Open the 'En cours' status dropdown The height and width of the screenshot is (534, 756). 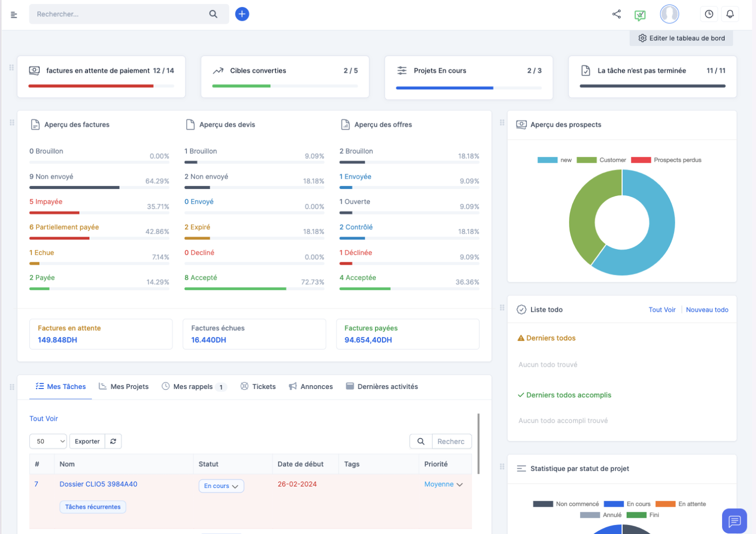tap(221, 486)
